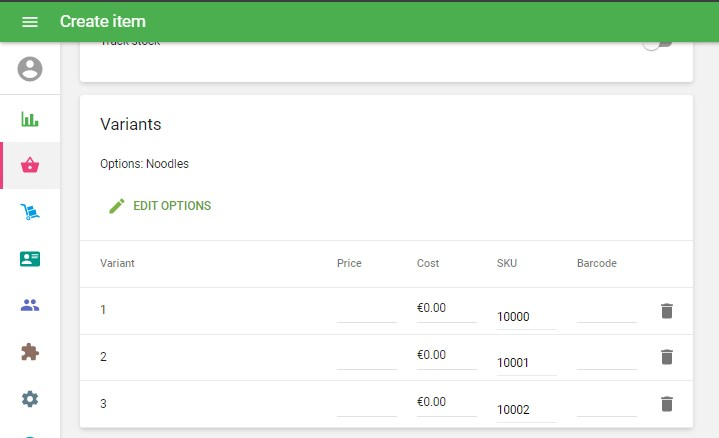719x438 pixels.
Task: Open the hamburger navigation menu
Action: tap(30, 22)
